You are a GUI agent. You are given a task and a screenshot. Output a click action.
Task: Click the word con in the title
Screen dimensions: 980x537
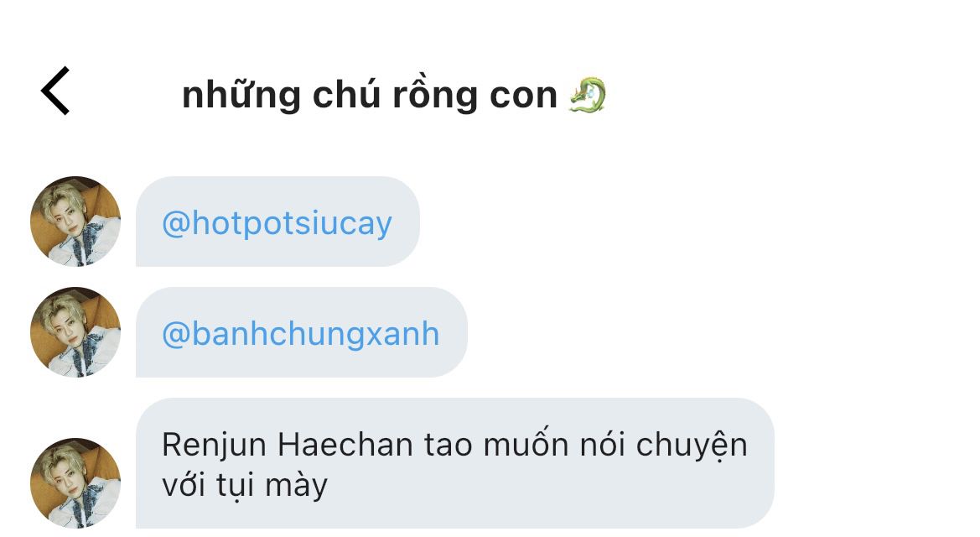coord(523,96)
